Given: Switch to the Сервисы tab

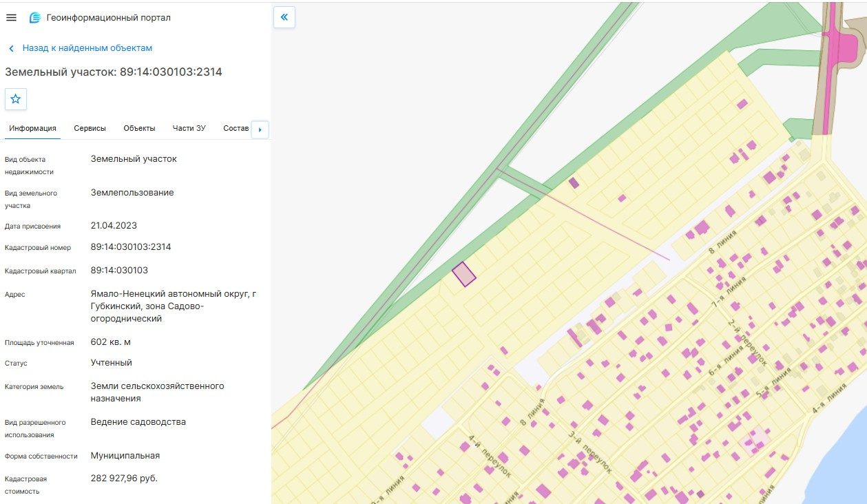Looking at the screenshot, I should 90,129.
